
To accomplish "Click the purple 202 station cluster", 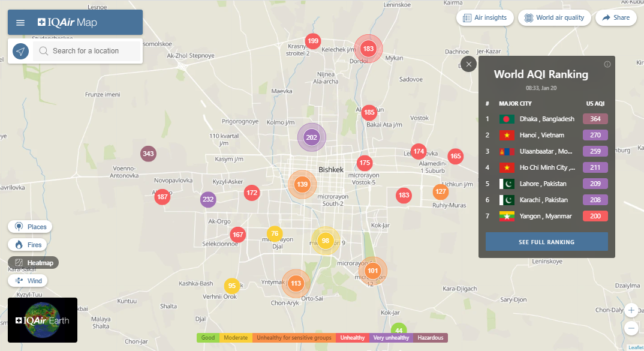I will 311,137.
